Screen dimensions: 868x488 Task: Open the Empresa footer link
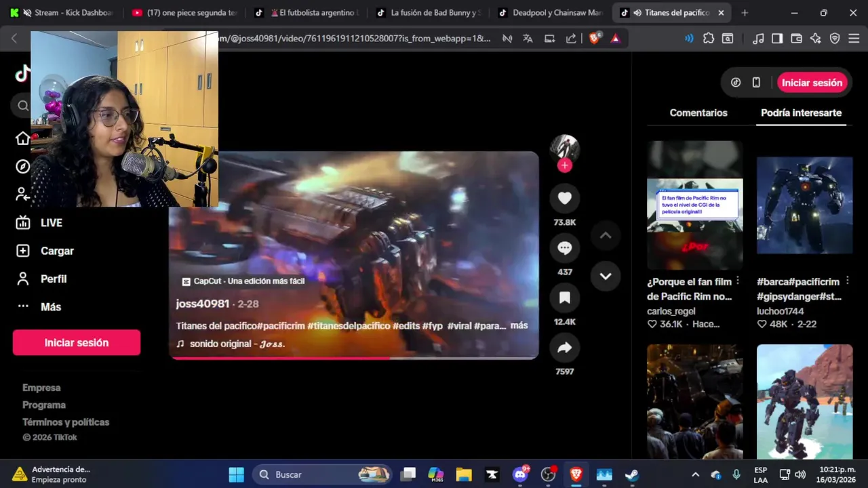(41, 388)
